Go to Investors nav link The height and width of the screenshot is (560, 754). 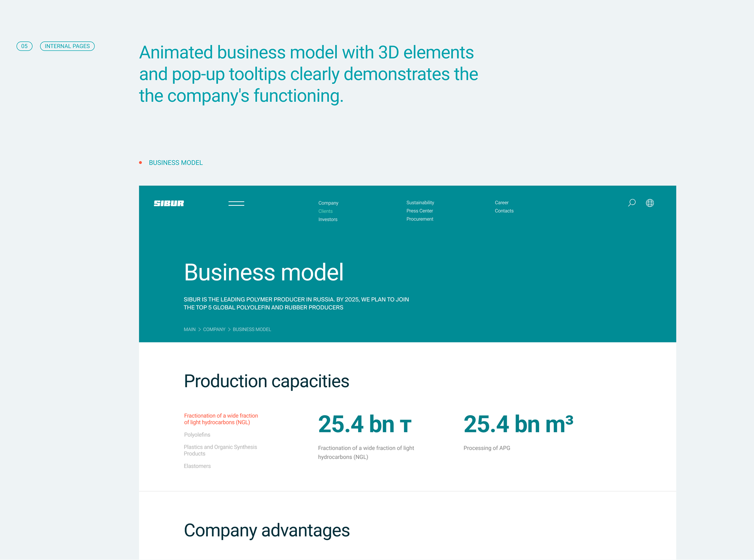coord(328,220)
